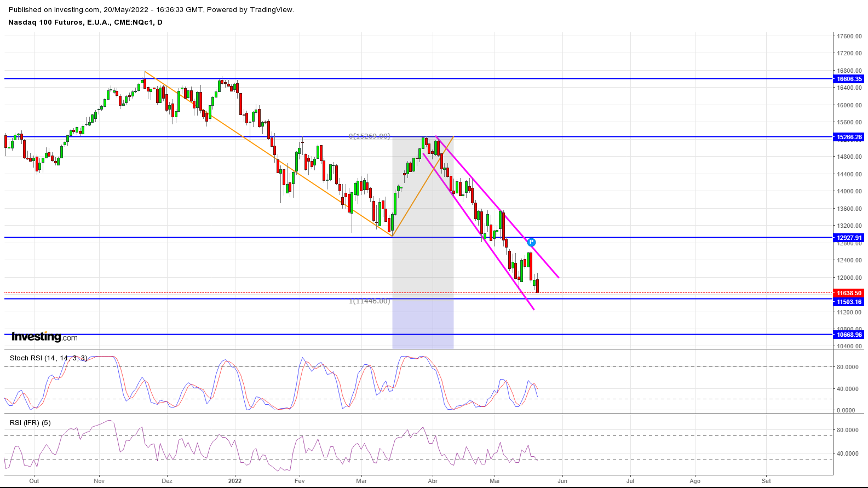Click the Mar month label on time axis
The width and height of the screenshot is (868, 488).
pos(361,481)
